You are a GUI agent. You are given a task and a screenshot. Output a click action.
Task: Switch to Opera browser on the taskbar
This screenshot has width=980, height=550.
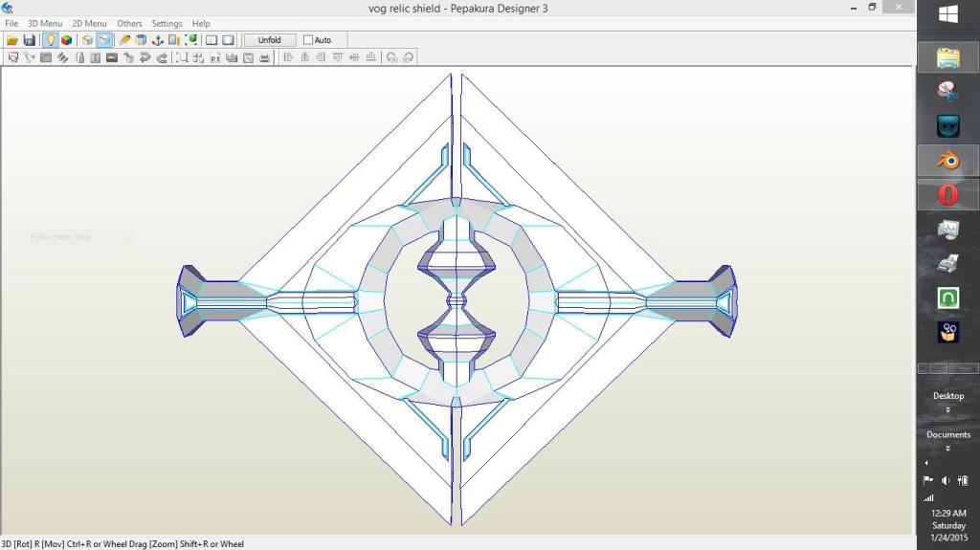point(948,195)
